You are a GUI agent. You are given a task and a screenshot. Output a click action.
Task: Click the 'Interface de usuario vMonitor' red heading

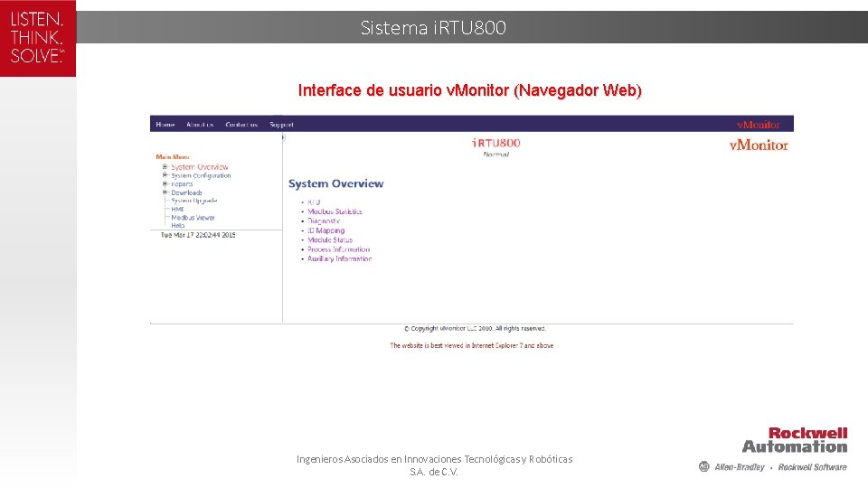point(469,90)
